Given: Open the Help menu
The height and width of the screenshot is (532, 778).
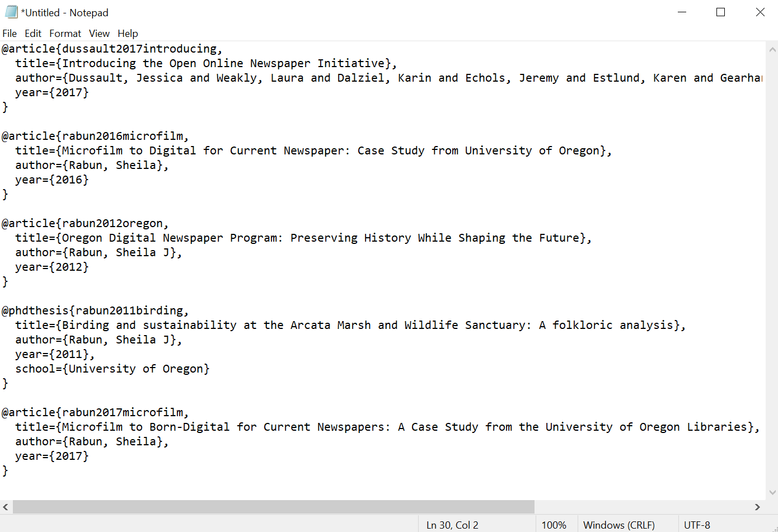Looking at the screenshot, I should (x=128, y=34).
